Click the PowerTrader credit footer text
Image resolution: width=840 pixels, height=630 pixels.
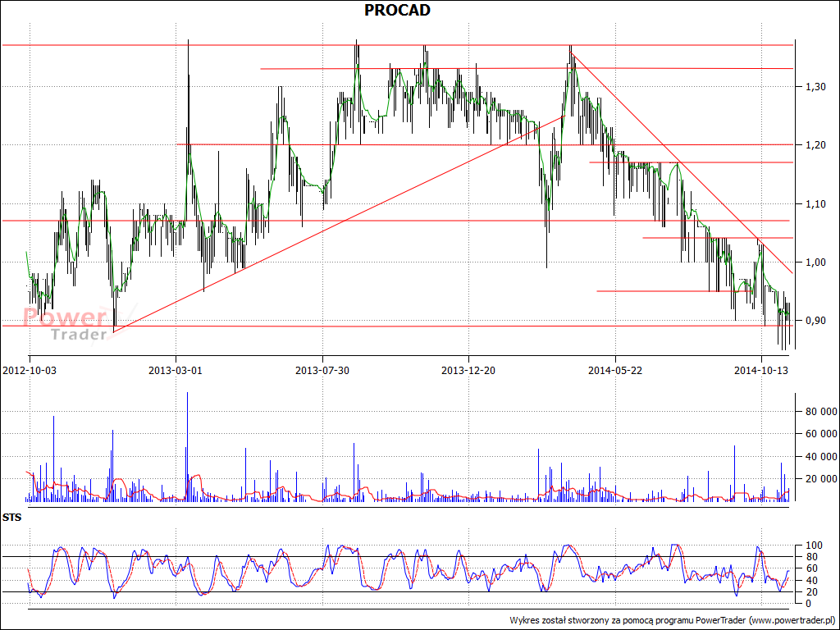(x=672, y=620)
